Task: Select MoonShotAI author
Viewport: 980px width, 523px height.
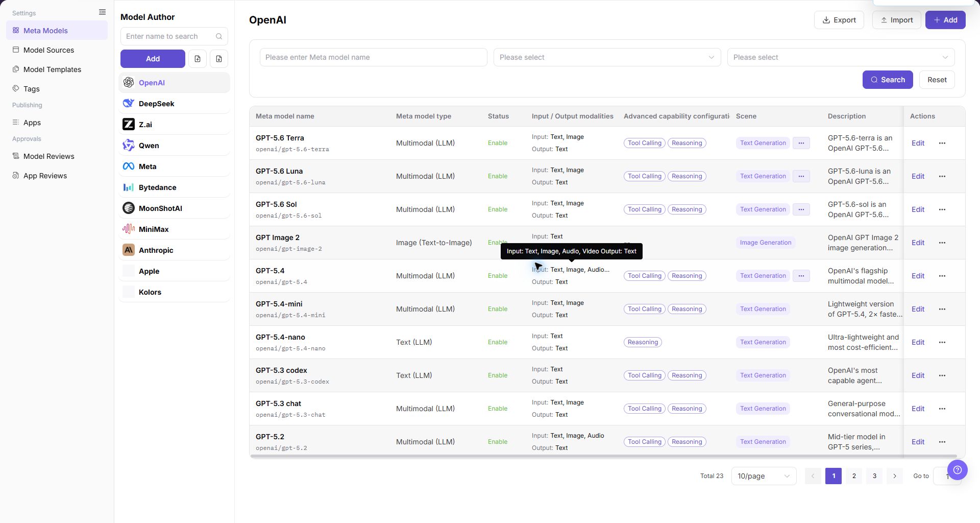Action: point(174,208)
